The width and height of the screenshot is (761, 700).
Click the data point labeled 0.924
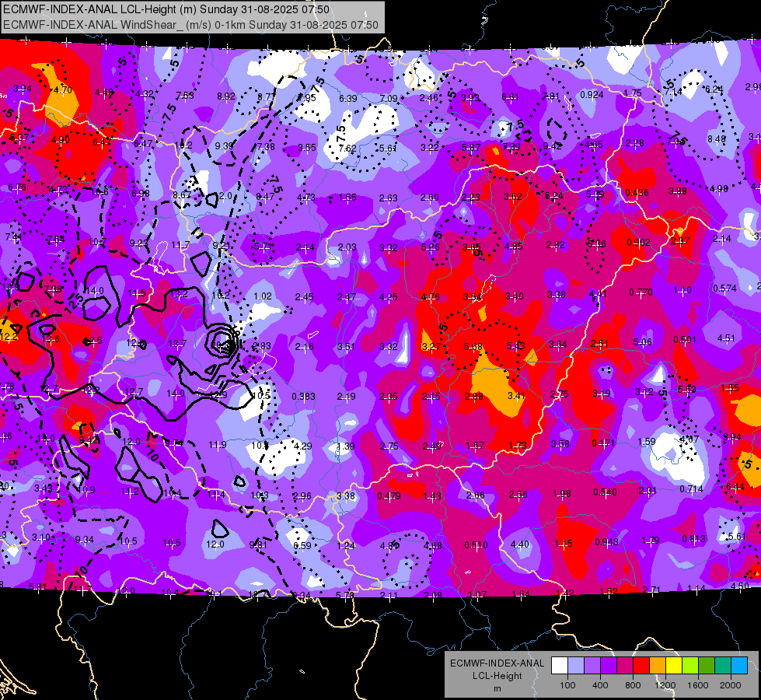click(592, 94)
